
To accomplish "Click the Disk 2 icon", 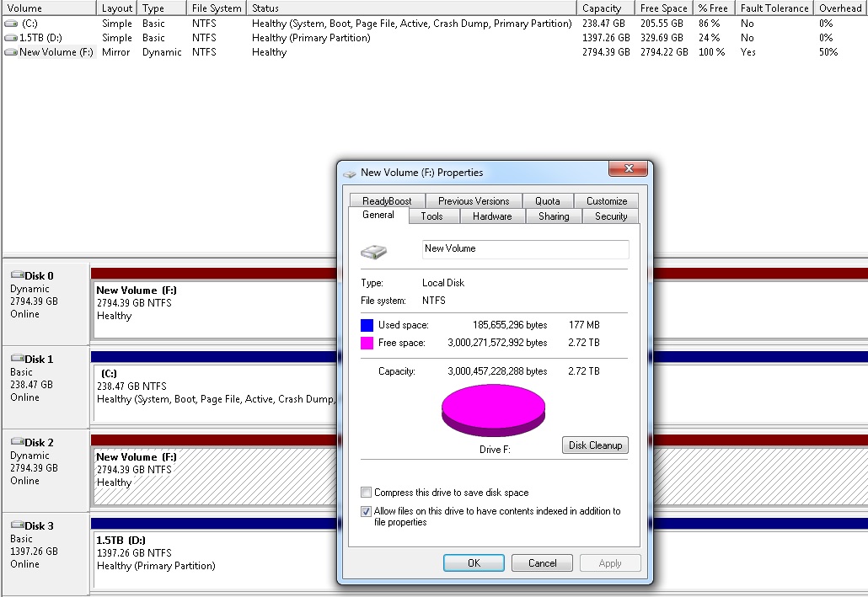I will click(x=17, y=442).
